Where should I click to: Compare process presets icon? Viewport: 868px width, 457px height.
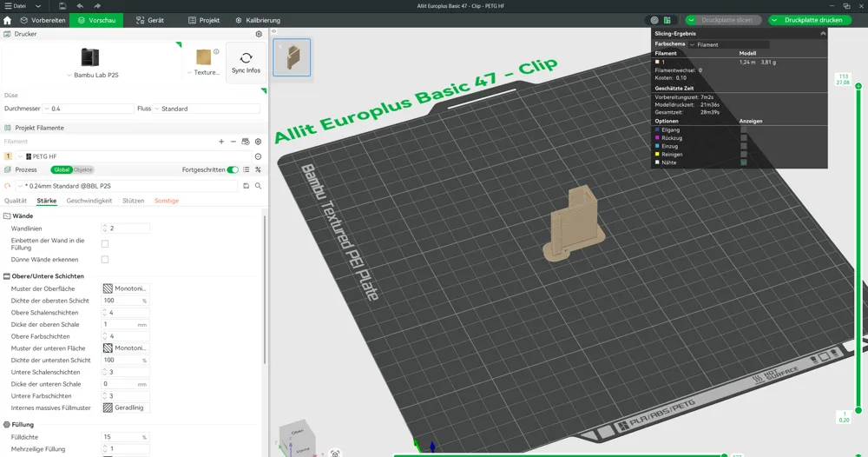pos(258,170)
